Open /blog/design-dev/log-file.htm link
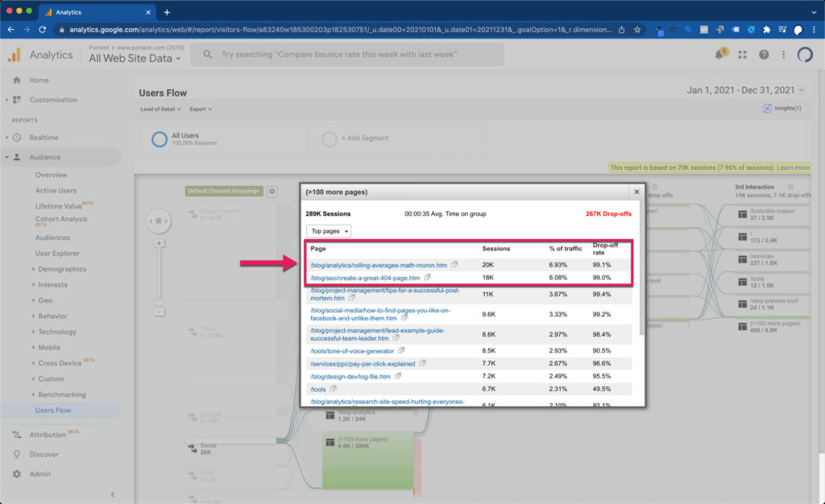 pyautogui.click(x=350, y=376)
